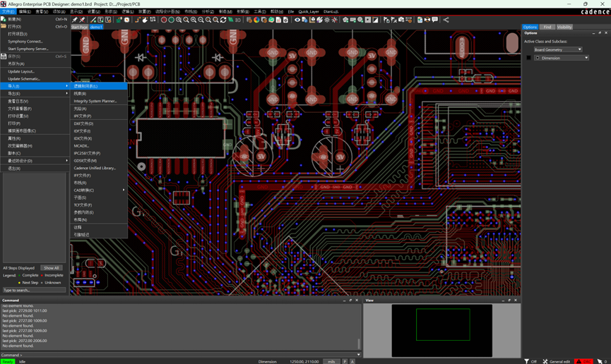Select Start Symphony Server... menu entry
The height and width of the screenshot is (364, 611).
click(x=35, y=49)
